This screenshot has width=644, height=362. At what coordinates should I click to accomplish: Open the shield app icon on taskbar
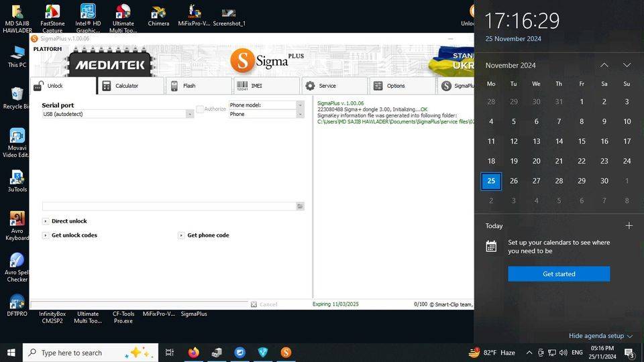[x=263, y=353]
